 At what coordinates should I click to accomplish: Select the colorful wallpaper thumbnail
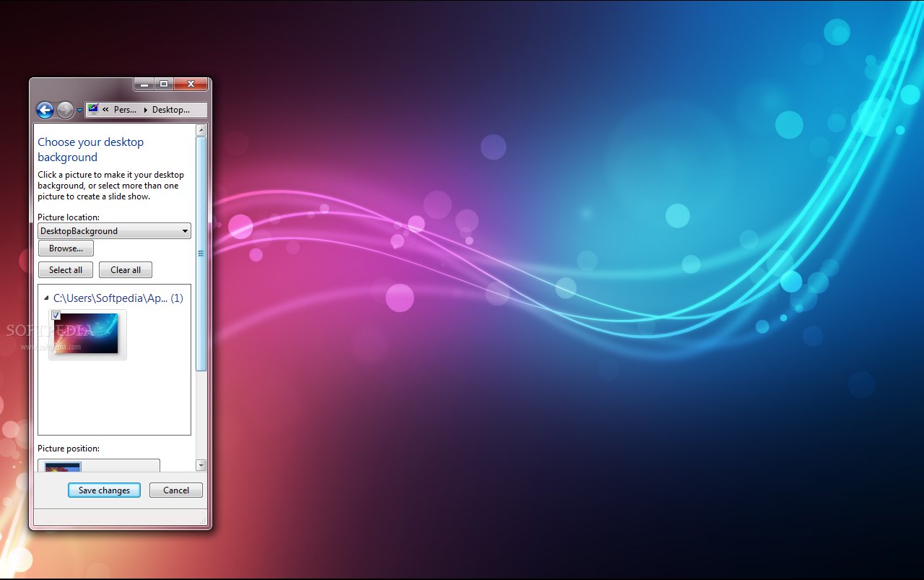click(x=87, y=334)
